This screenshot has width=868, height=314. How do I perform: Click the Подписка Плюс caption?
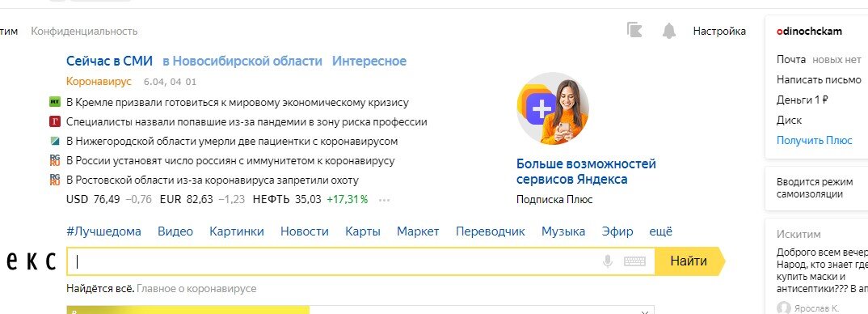point(554,200)
